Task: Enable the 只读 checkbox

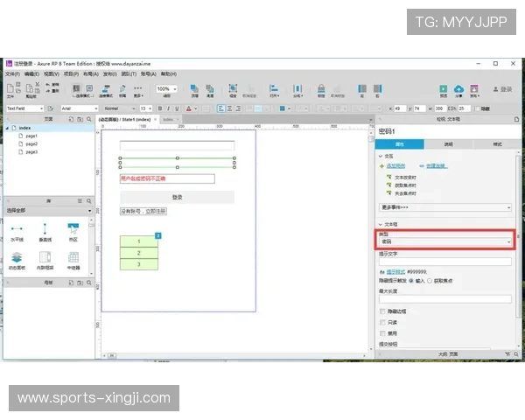Action: (x=381, y=322)
